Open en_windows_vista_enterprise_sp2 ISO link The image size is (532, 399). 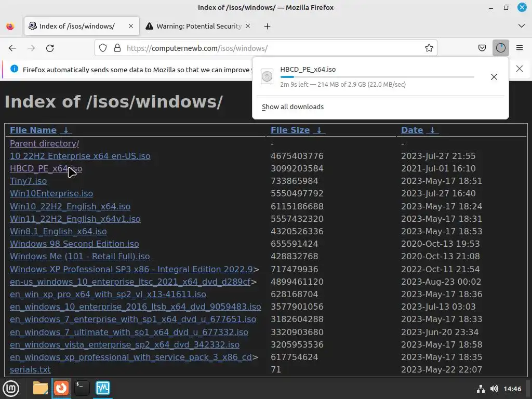point(125,345)
